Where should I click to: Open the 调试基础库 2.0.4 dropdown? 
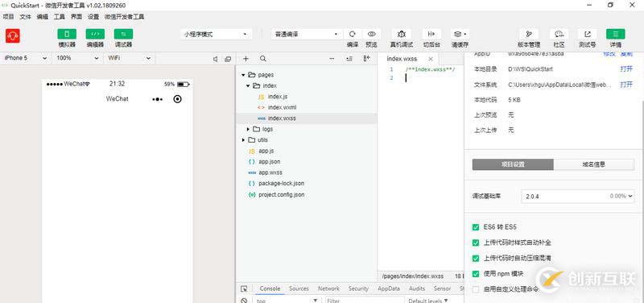pyautogui.click(x=579, y=197)
